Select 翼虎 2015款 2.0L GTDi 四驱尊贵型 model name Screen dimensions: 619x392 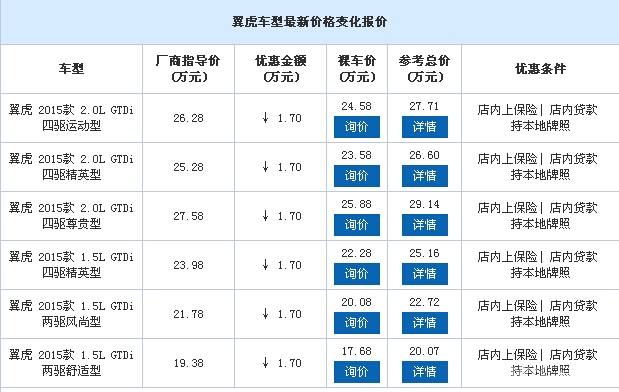click(71, 216)
